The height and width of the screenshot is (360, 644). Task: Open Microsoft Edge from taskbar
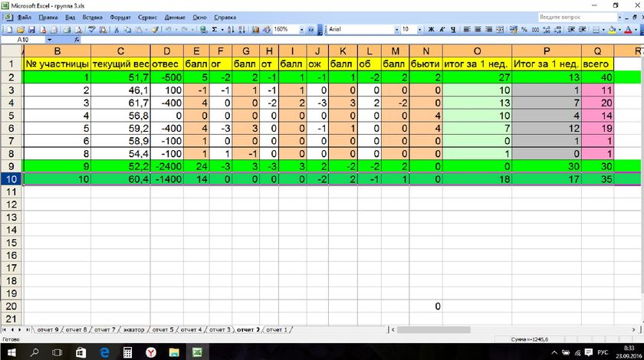coord(104,352)
